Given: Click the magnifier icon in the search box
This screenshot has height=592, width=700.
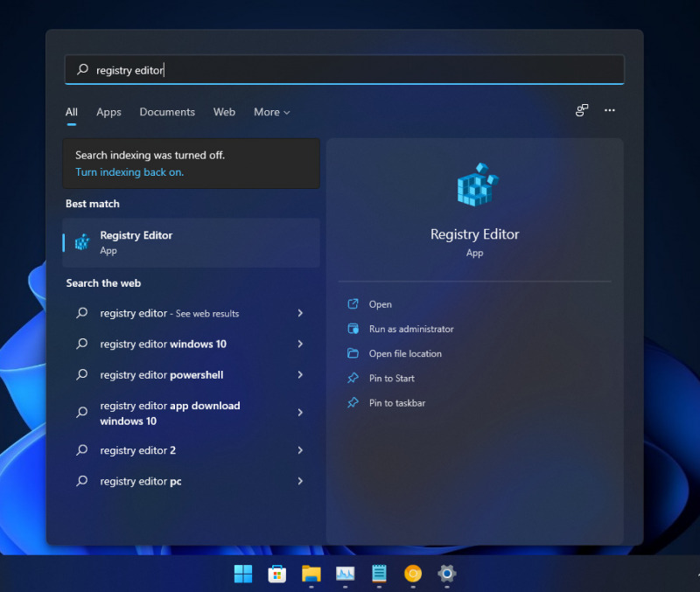Looking at the screenshot, I should (x=82, y=69).
